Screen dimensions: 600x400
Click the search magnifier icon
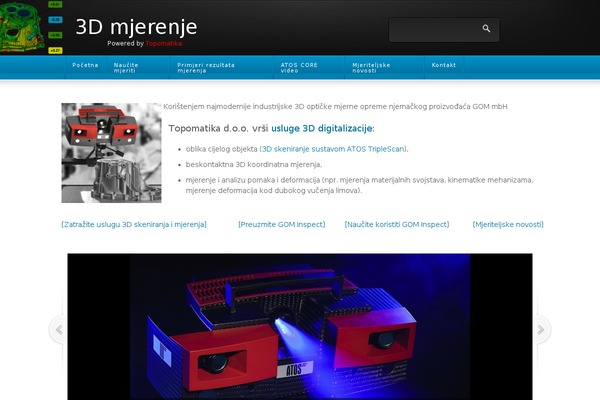coord(486,28)
